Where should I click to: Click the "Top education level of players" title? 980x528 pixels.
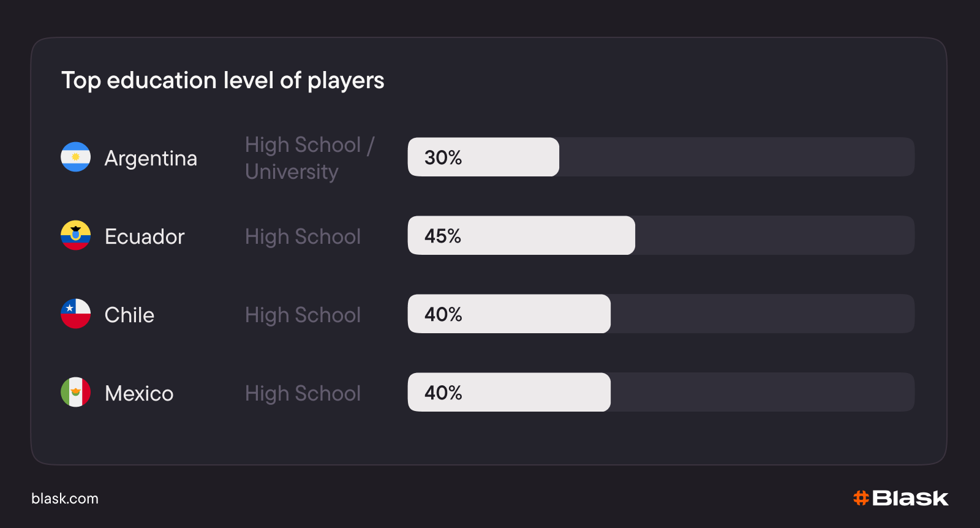click(x=223, y=80)
